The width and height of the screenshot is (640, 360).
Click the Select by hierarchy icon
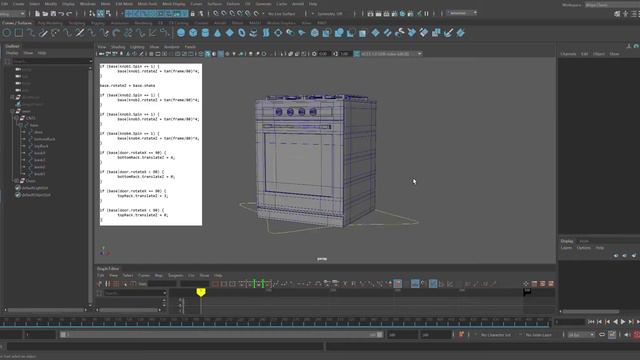coord(92,13)
